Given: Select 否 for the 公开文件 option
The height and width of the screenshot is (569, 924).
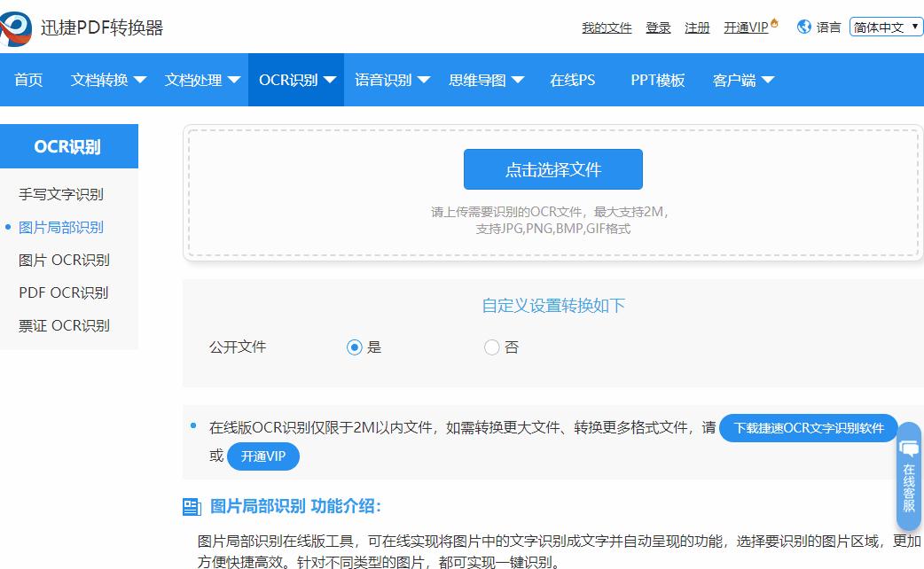Looking at the screenshot, I should click(492, 347).
